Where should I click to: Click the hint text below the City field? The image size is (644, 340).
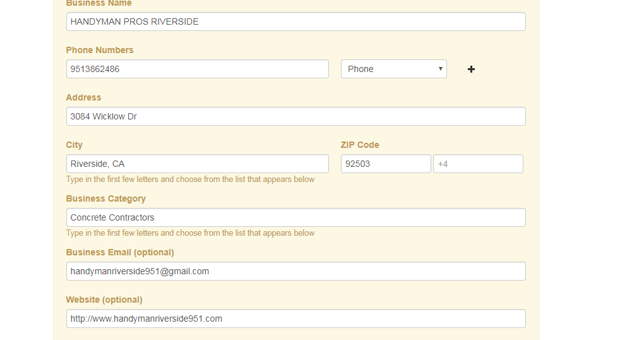click(x=190, y=179)
